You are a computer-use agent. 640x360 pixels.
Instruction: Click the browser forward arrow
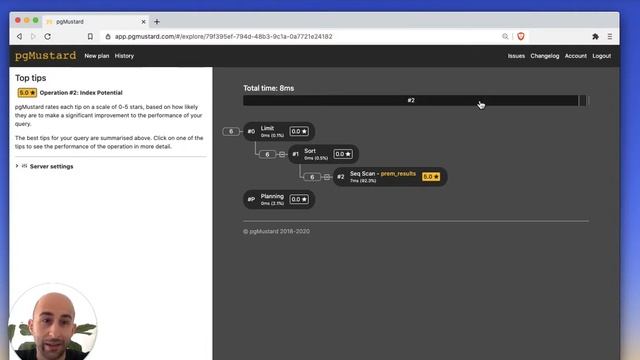[33, 36]
